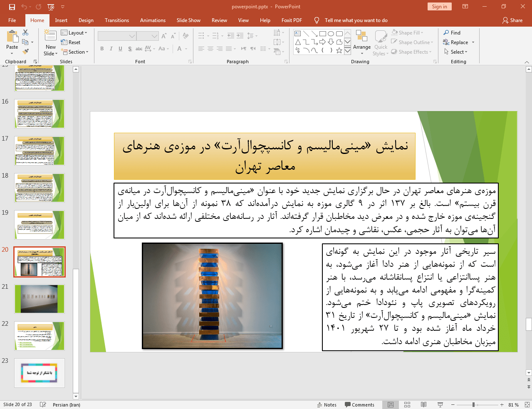Start Slide Show from status bar icon
This screenshot has height=409, width=532.
point(440,404)
